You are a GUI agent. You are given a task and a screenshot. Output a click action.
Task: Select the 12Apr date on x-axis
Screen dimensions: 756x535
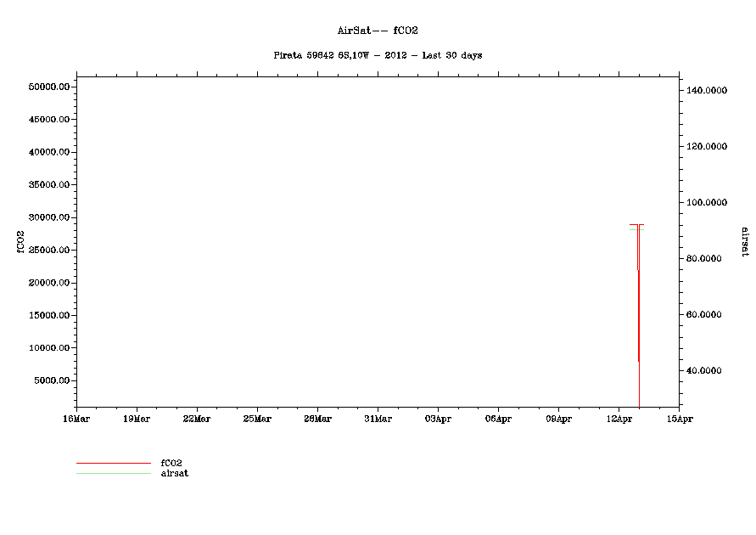click(x=619, y=419)
